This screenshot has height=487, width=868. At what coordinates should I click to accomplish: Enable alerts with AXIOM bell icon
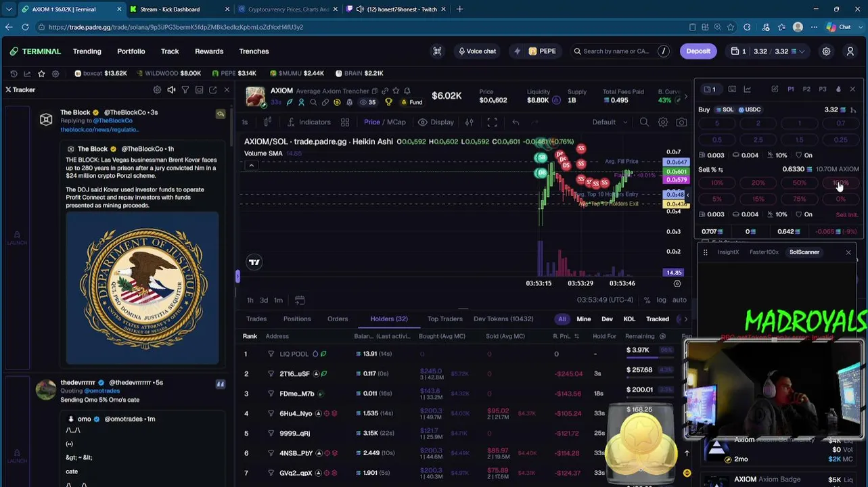(407, 91)
